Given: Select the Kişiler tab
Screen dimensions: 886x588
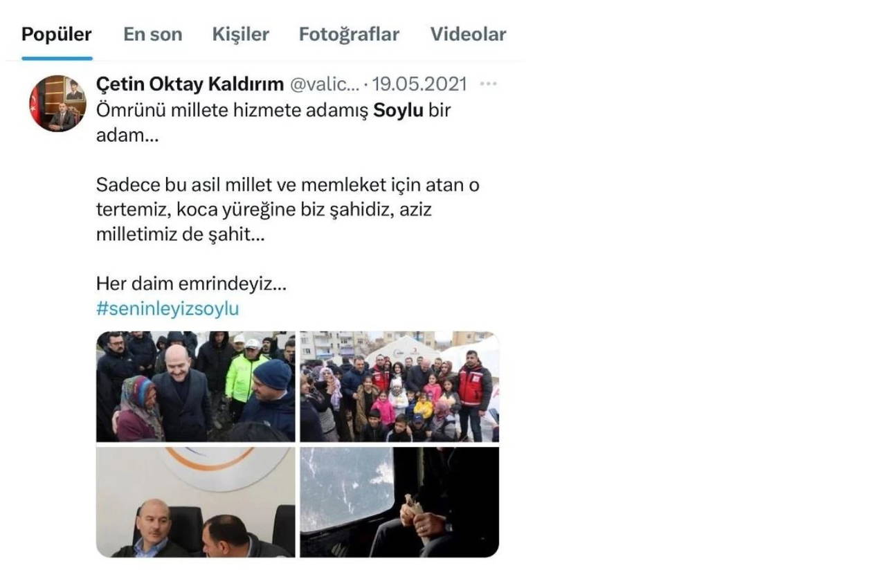Looking at the screenshot, I should point(241,35).
